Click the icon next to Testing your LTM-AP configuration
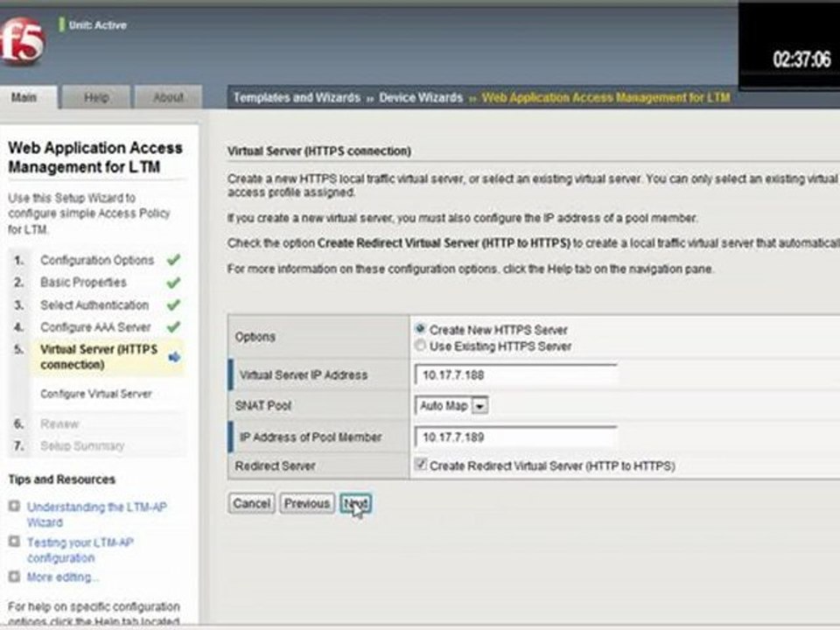 [x=15, y=542]
